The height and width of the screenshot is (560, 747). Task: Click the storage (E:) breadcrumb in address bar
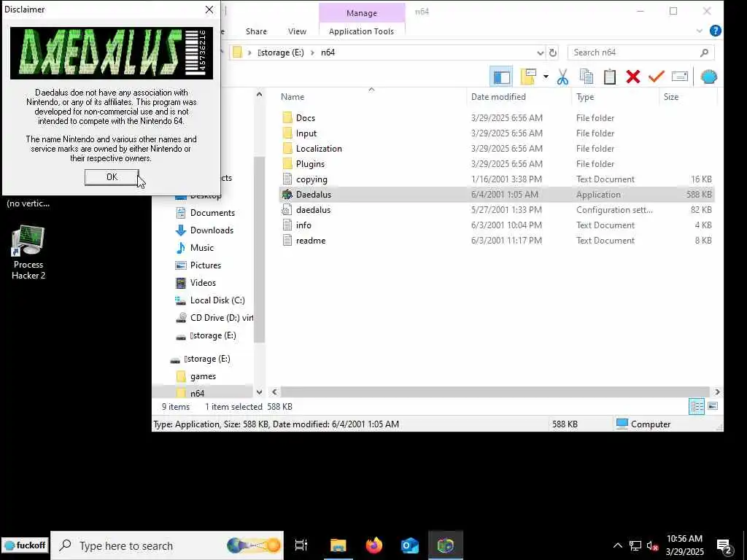click(x=281, y=52)
